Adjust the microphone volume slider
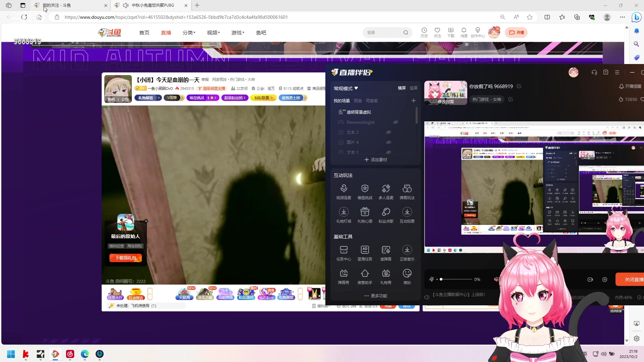Image resolution: width=644 pixels, height=362 pixels. click(x=456, y=279)
